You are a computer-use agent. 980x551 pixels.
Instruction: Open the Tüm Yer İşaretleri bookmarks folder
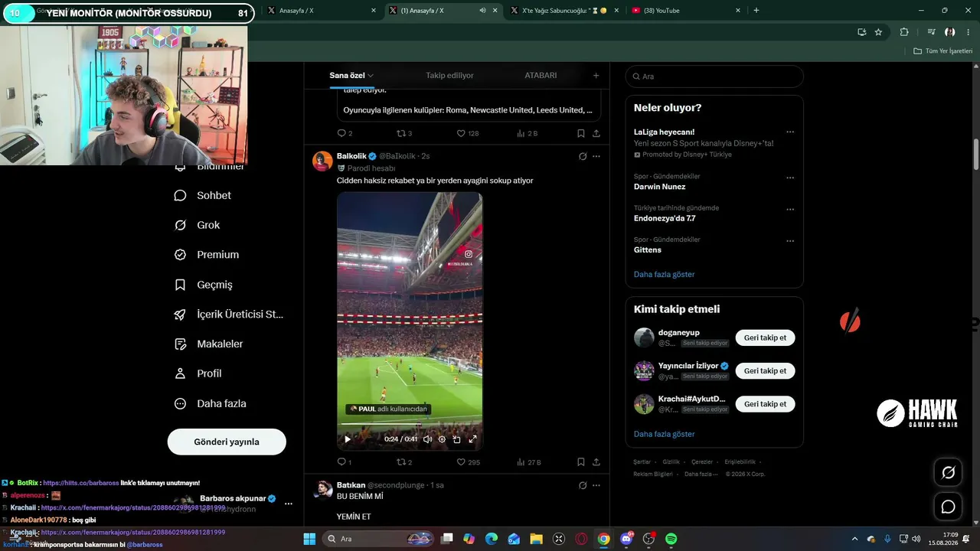click(943, 51)
